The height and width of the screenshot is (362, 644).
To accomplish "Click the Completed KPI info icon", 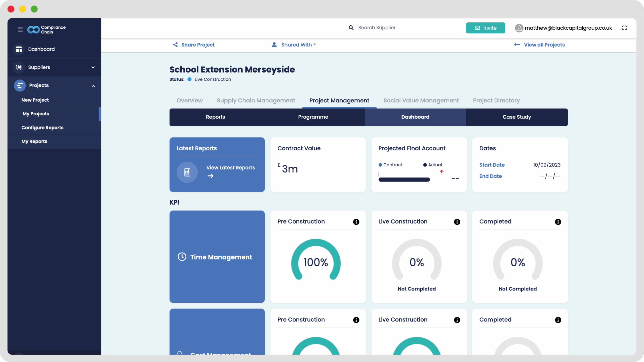I will [558, 222].
